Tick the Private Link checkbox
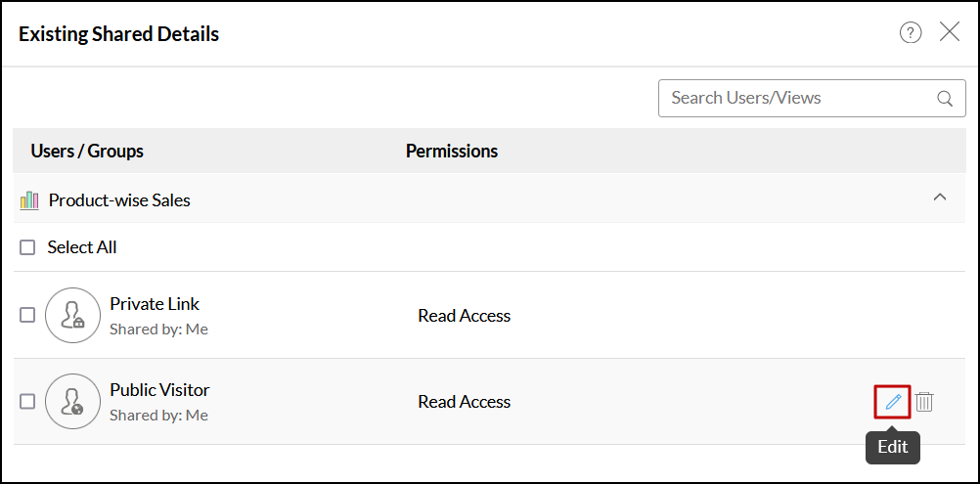The height and width of the screenshot is (484, 980). point(27,315)
